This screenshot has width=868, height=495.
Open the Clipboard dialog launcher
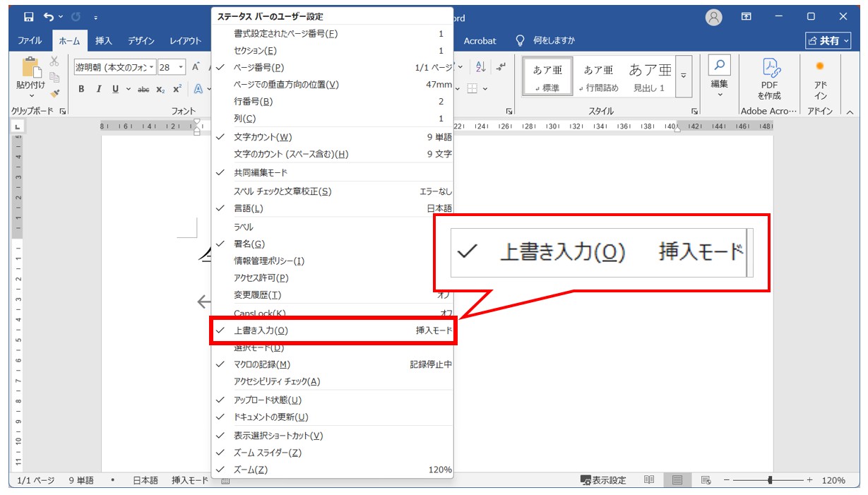(x=63, y=112)
